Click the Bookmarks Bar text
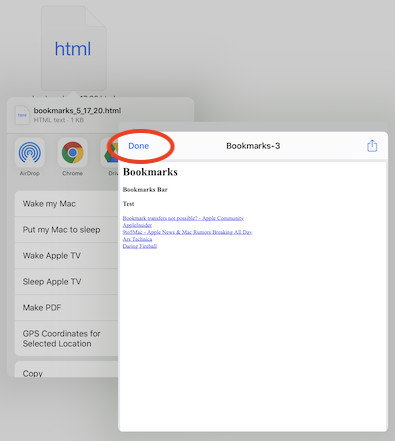The width and height of the screenshot is (395, 441). point(145,190)
